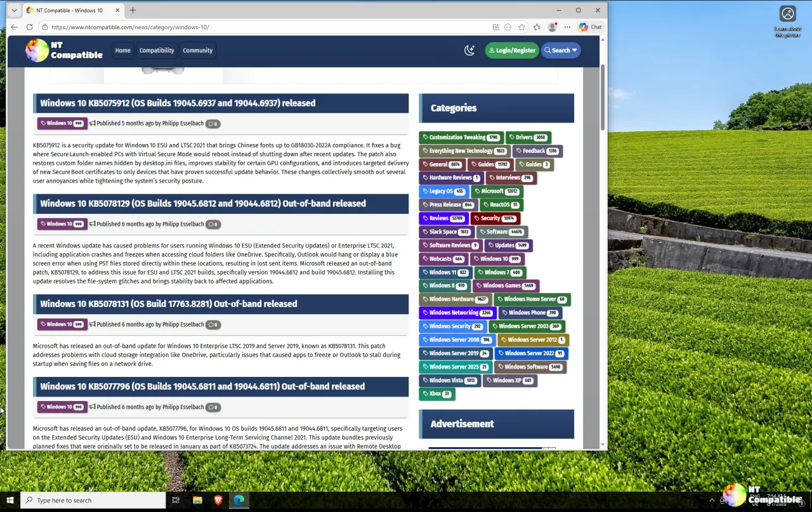Open the Compatibility menu item
812x512 pixels.
[157, 51]
